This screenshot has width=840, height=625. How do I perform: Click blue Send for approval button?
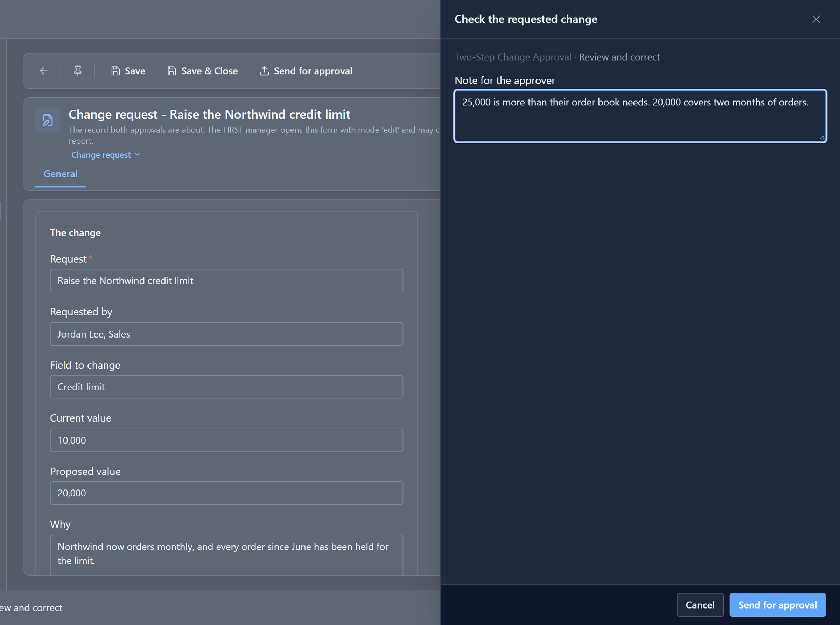[x=778, y=605]
